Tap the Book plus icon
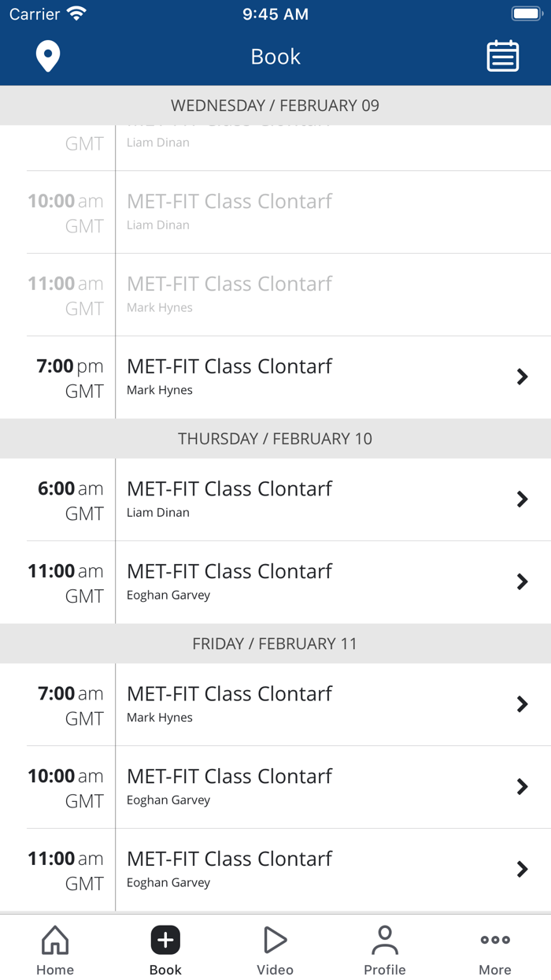 point(165,940)
